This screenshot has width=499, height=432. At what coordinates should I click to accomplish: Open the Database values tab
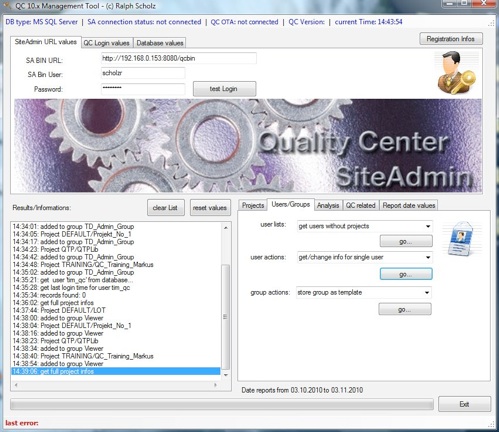tap(160, 43)
